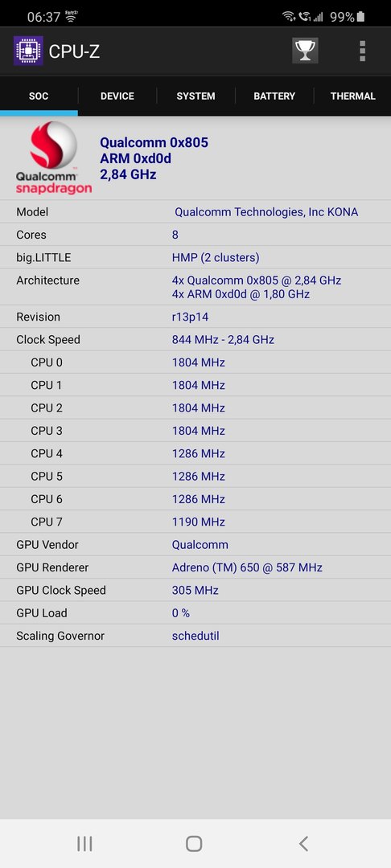Viewport: 391px width, 868px height.
Task: Open the BATTERY tab
Action: [x=274, y=96]
